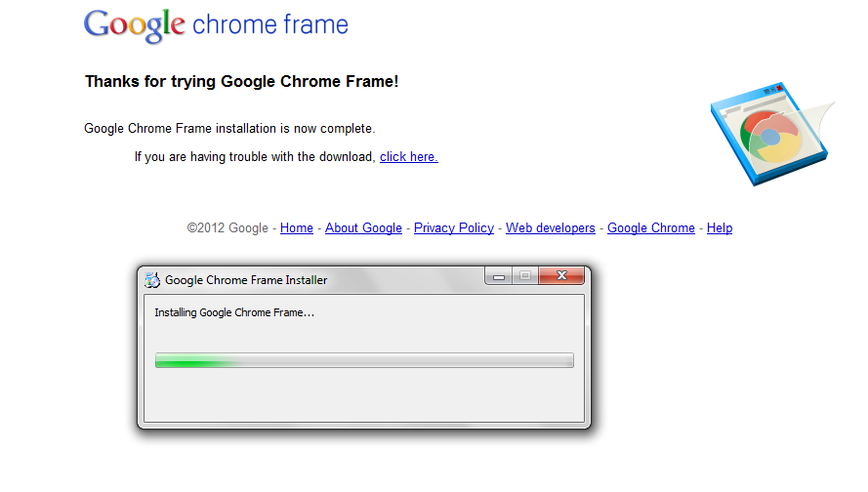This screenshot has width=868, height=492.
Task: Follow the "click here." download link
Action: (x=408, y=157)
